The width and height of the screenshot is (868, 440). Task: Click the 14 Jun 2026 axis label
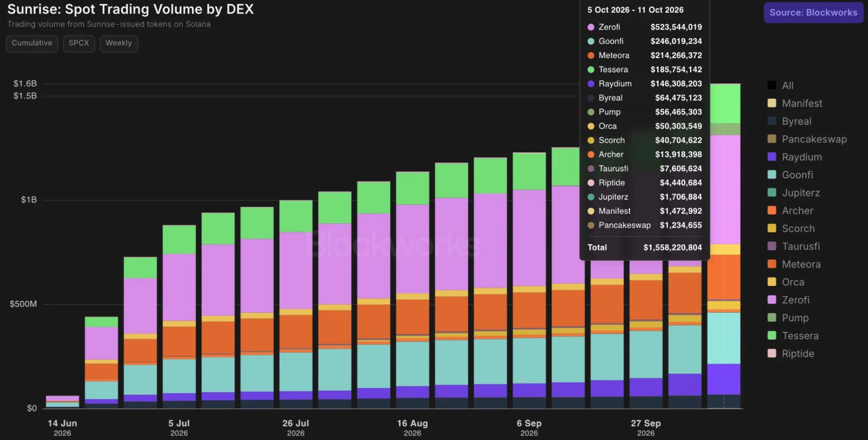tap(62, 428)
